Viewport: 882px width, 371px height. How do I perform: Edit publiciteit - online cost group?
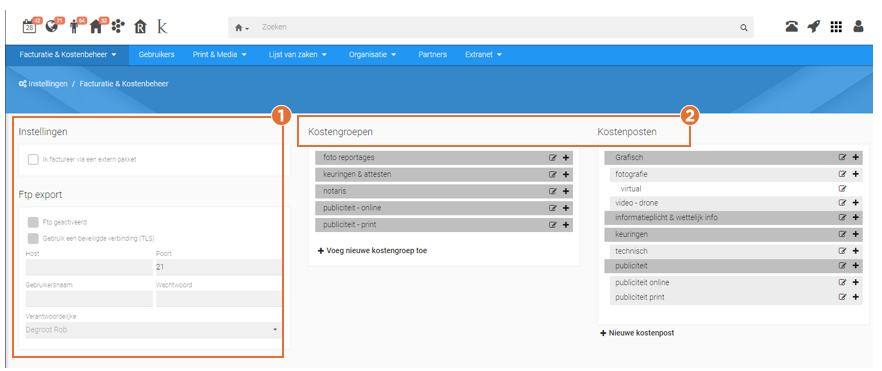[x=553, y=208]
